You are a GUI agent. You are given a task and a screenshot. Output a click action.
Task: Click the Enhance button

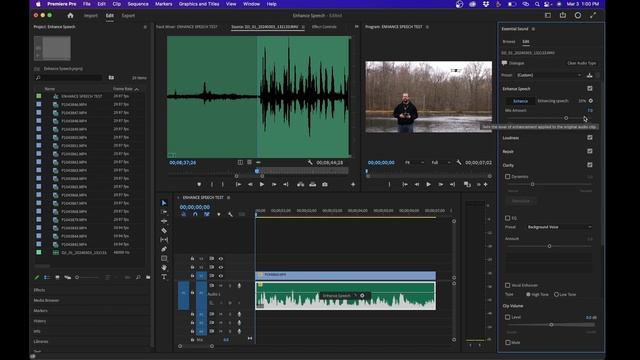tap(520, 101)
